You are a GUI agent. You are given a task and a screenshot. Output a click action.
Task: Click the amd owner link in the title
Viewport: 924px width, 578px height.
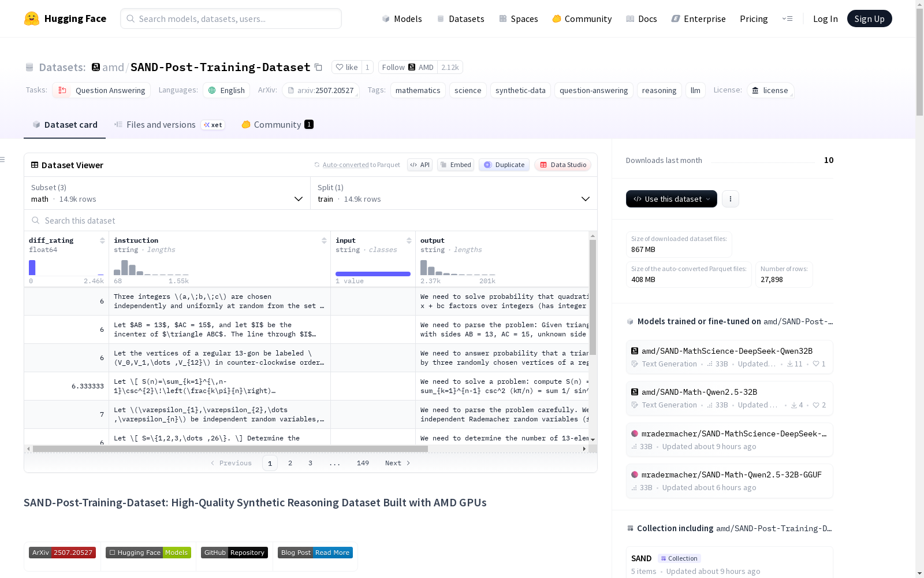point(113,67)
